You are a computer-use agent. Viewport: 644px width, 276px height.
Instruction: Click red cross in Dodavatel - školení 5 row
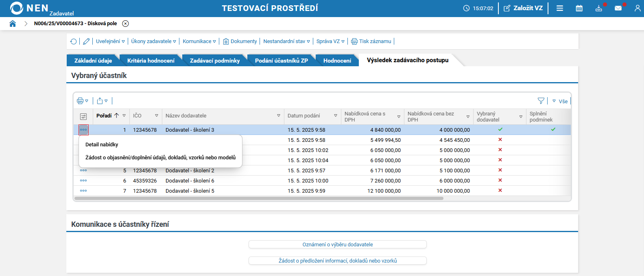(500, 190)
